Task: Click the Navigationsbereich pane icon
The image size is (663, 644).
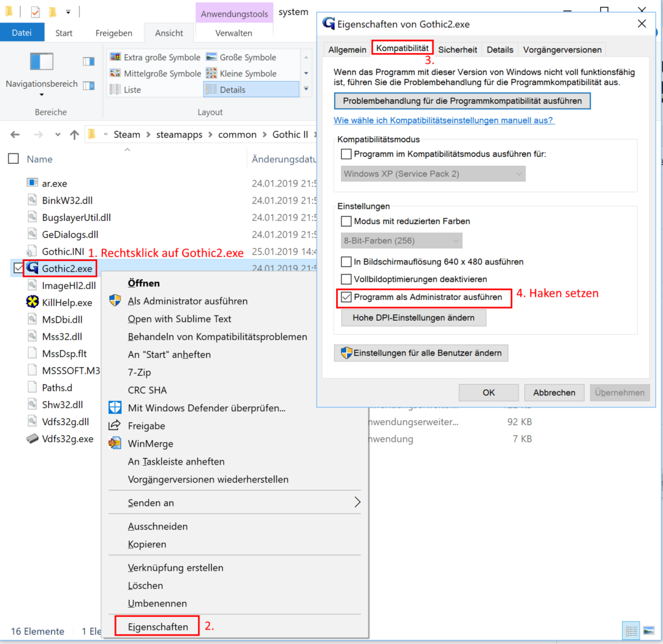Action: pos(41,62)
